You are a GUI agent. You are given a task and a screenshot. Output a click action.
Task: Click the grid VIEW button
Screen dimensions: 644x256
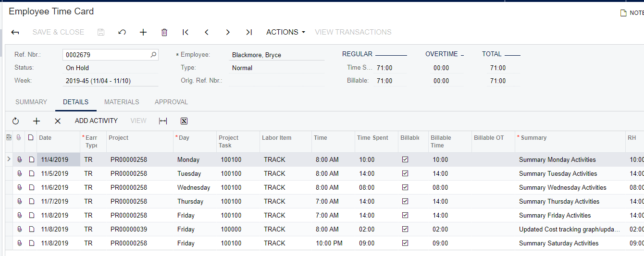(x=138, y=121)
